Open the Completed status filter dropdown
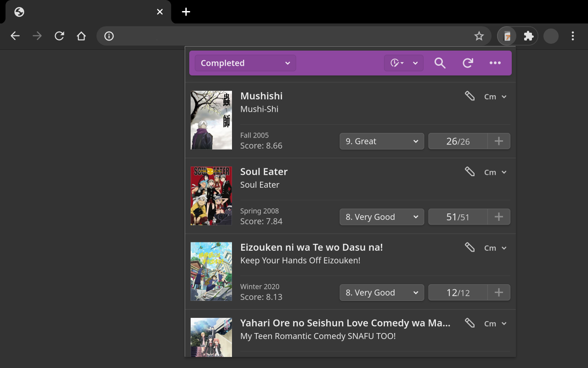 [245, 63]
